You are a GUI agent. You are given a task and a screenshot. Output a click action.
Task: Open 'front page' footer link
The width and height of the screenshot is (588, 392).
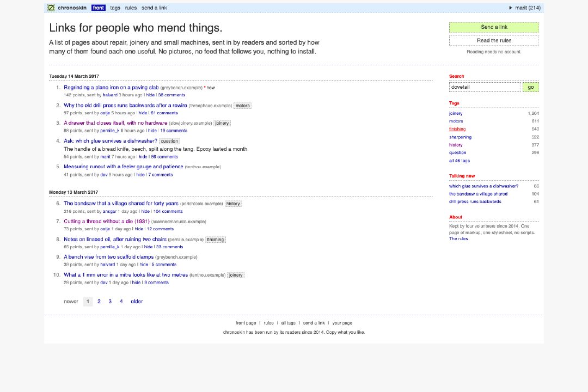point(246,323)
